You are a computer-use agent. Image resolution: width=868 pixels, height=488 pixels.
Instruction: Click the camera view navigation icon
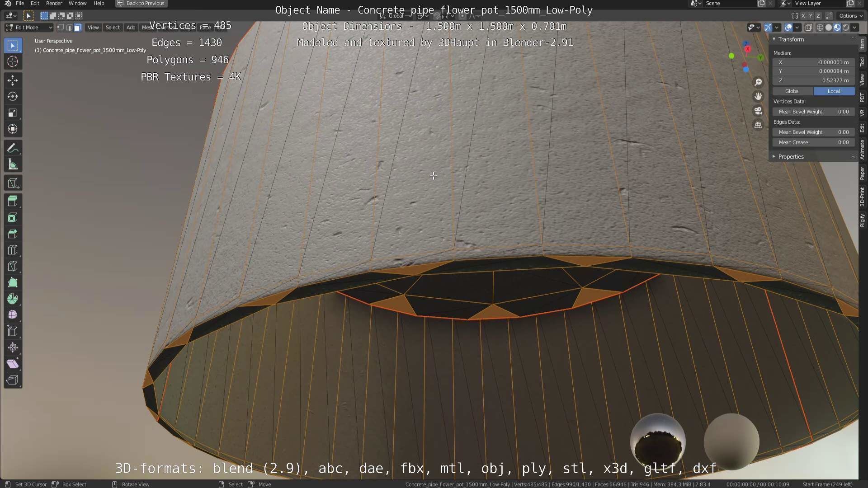[x=758, y=111]
